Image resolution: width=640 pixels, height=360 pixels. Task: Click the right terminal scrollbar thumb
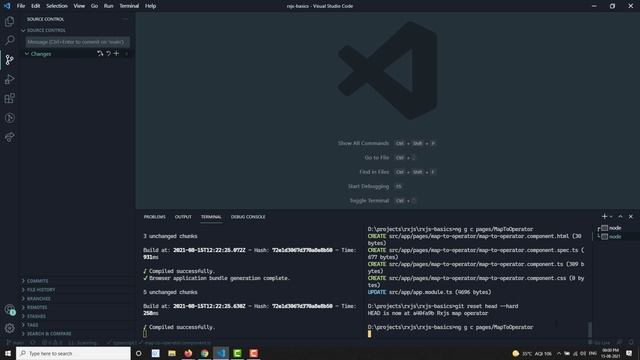[589, 329]
